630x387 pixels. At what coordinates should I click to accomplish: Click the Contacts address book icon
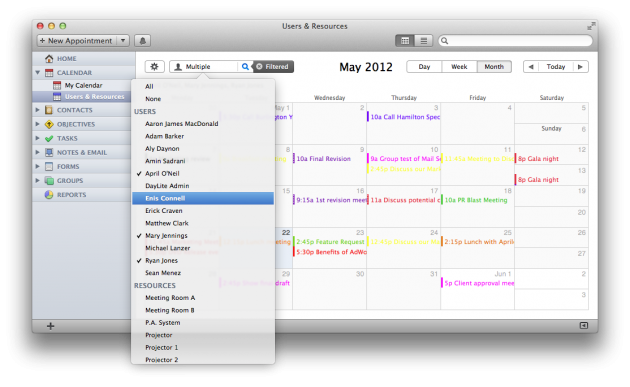(x=49, y=110)
